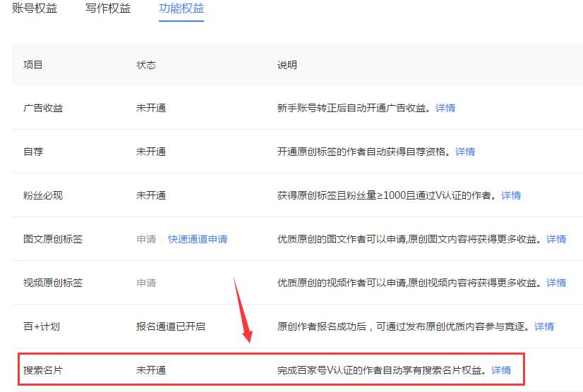
Task: Click 申请 for 视频原创标签
Action: (x=146, y=283)
